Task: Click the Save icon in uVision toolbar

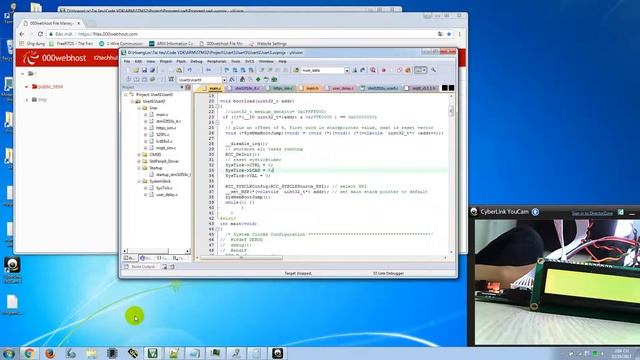Action: pyautogui.click(x=144, y=70)
